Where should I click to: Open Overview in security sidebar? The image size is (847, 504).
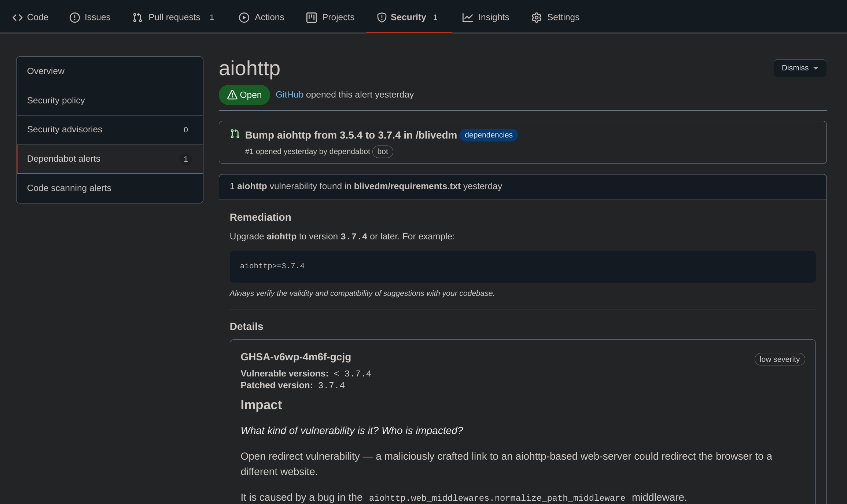pos(110,71)
